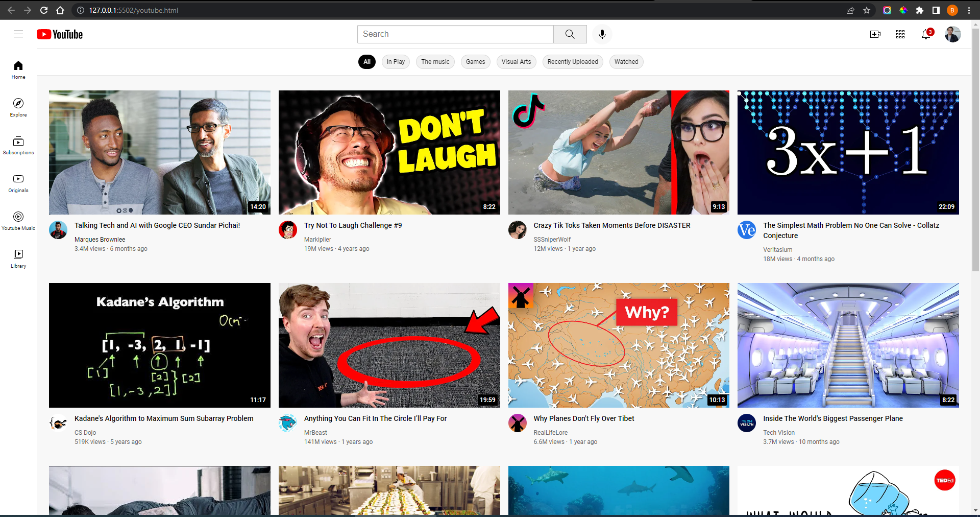Play the TikTok beach thumbnail video

[619, 152]
